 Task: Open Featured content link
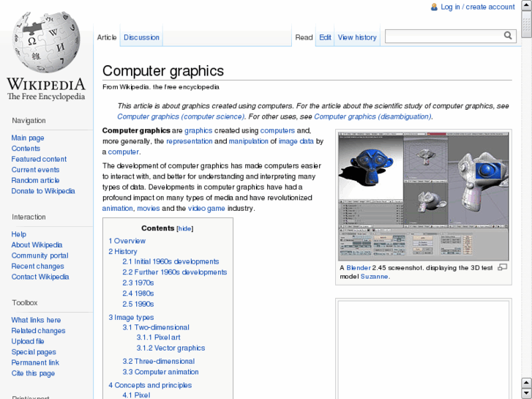pos(39,159)
